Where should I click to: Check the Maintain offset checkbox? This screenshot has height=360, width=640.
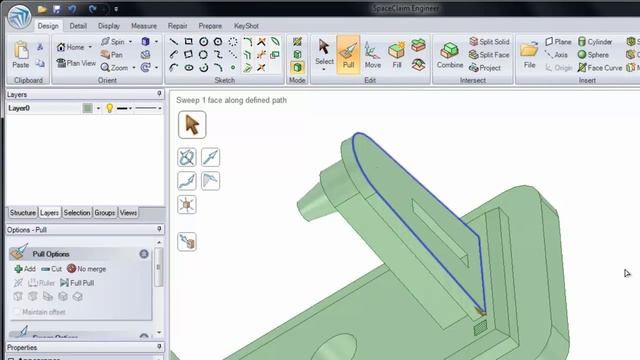click(x=16, y=312)
